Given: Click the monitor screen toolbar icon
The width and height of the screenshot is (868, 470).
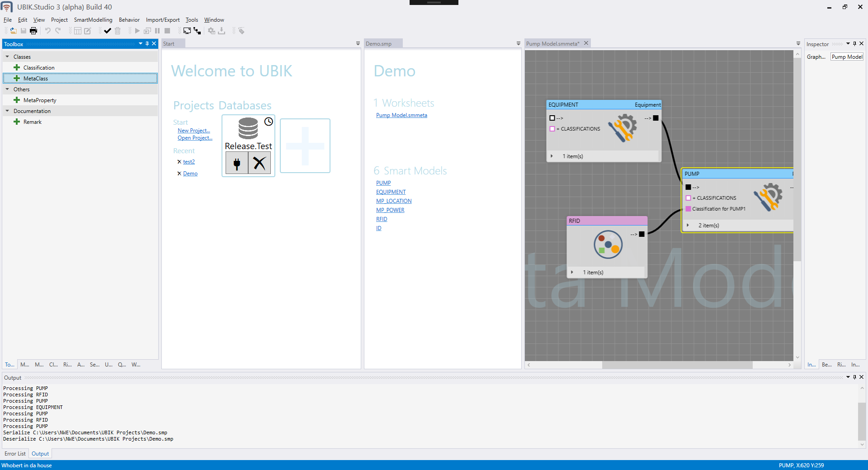Looking at the screenshot, I should click(187, 31).
